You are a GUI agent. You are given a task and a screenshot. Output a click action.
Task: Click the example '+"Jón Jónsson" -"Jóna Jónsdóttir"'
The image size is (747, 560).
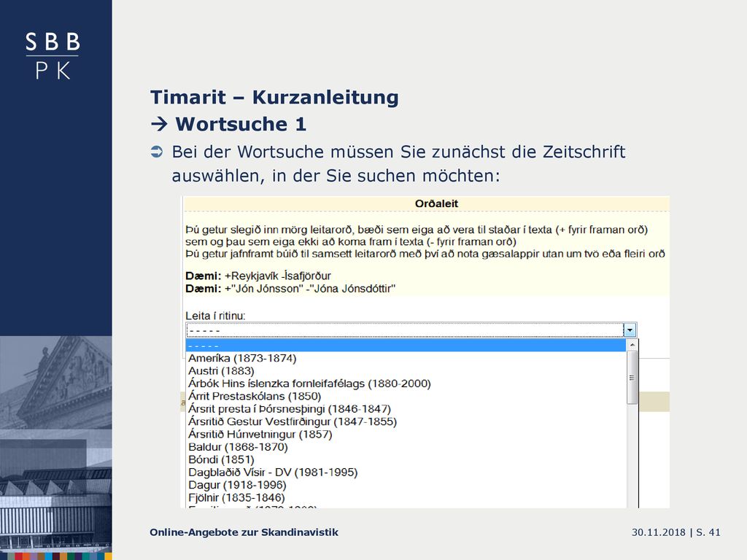tap(309, 289)
